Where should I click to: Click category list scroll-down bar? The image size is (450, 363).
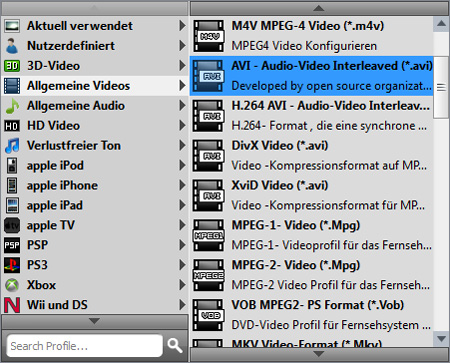click(x=95, y=322)
